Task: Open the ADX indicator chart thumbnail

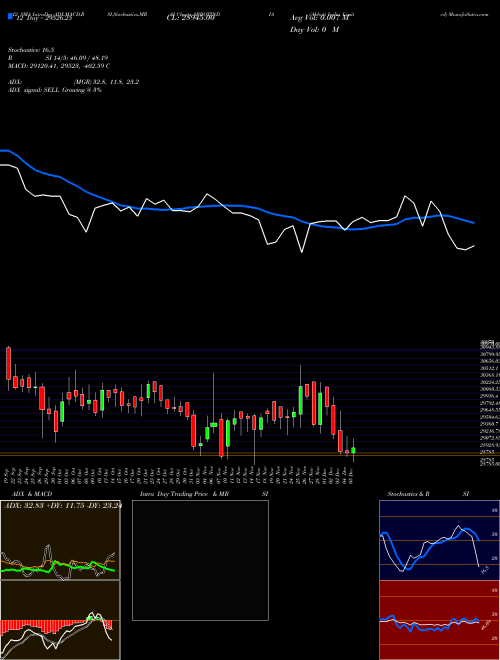Action: tap(60, 540)
